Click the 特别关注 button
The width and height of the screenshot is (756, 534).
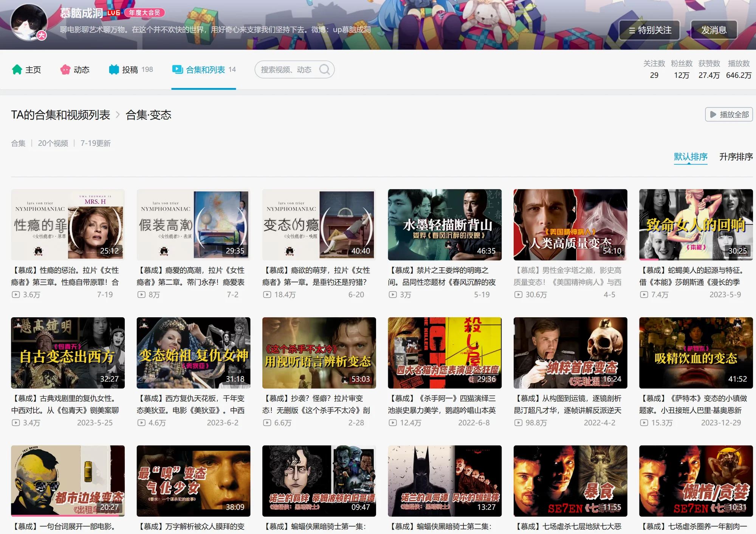(649, 30)
